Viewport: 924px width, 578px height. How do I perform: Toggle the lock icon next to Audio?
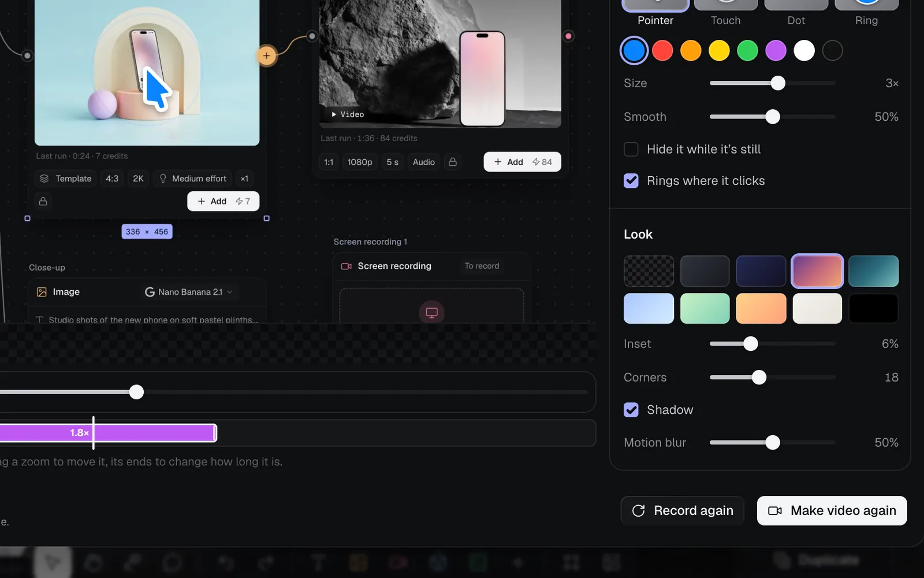453,162
